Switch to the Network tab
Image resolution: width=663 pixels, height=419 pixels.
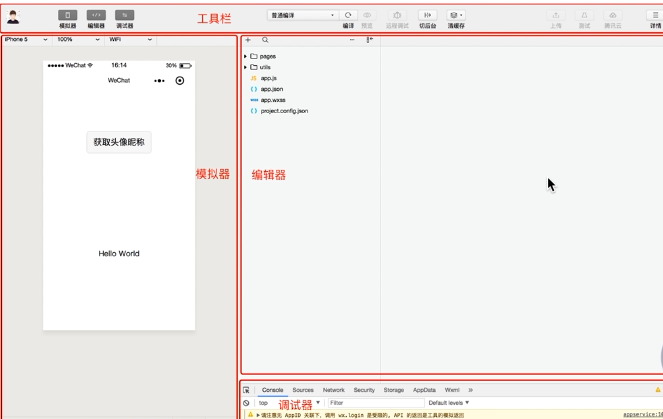[x=334, y=390]
